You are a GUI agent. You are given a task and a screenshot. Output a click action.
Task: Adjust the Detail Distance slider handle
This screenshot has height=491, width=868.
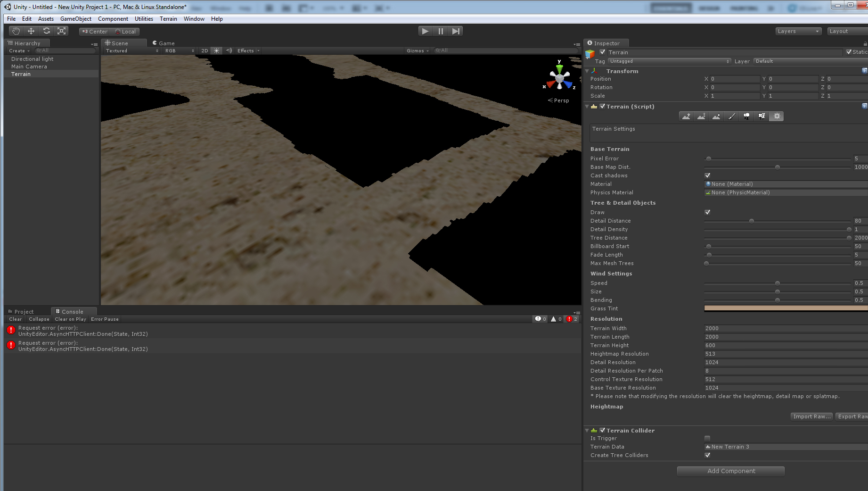[752, 221]
